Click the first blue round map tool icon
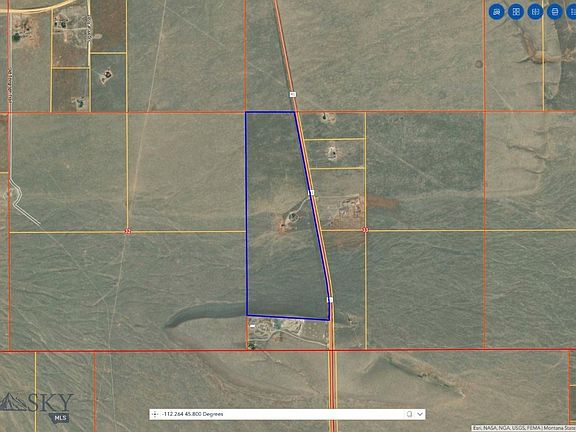The width and height of the screenshot is (576, 432). (497, 12)
